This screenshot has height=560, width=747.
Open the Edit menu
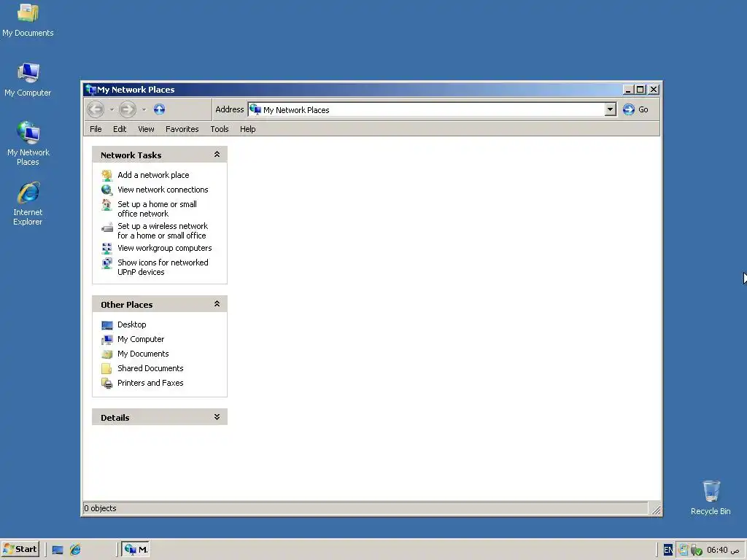[x=120, y=129]
